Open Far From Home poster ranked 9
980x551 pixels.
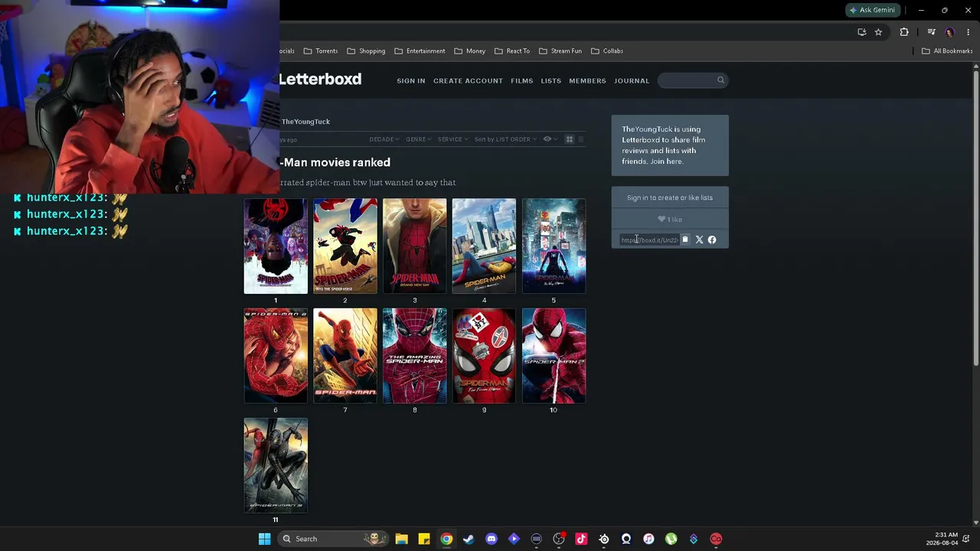pyautogui.click(x=484, y=356)
